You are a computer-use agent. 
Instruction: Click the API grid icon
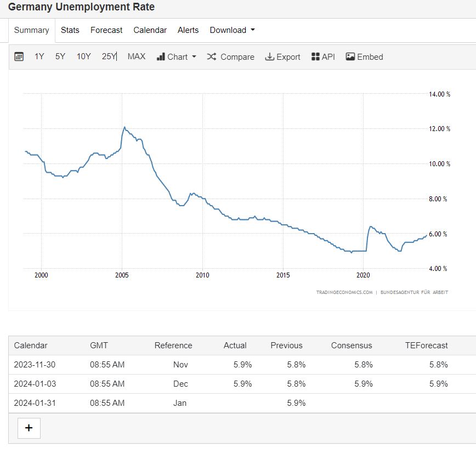pyautogui.click(x=315, y=56)
